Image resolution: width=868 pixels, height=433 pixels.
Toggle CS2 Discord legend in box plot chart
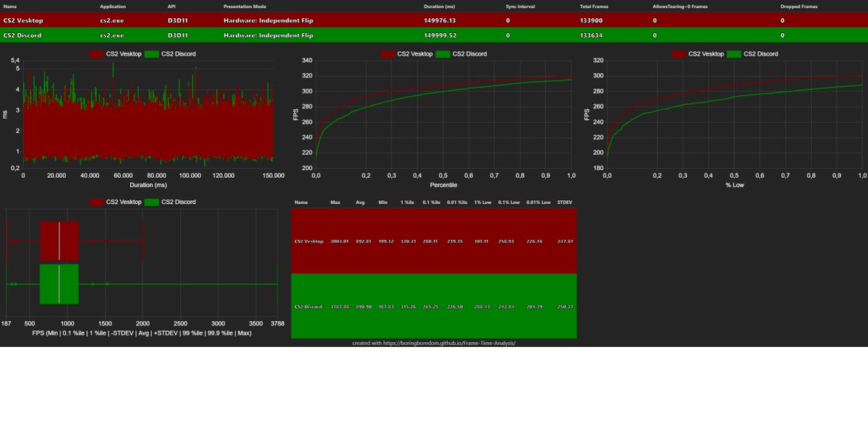[x=170, y=202]
